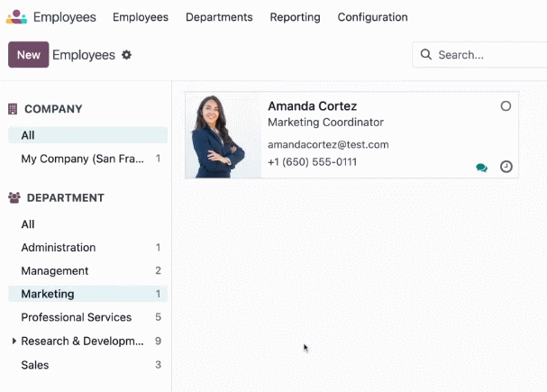
Task: Click the Employees app logo icon
Action: coord(16,17)
